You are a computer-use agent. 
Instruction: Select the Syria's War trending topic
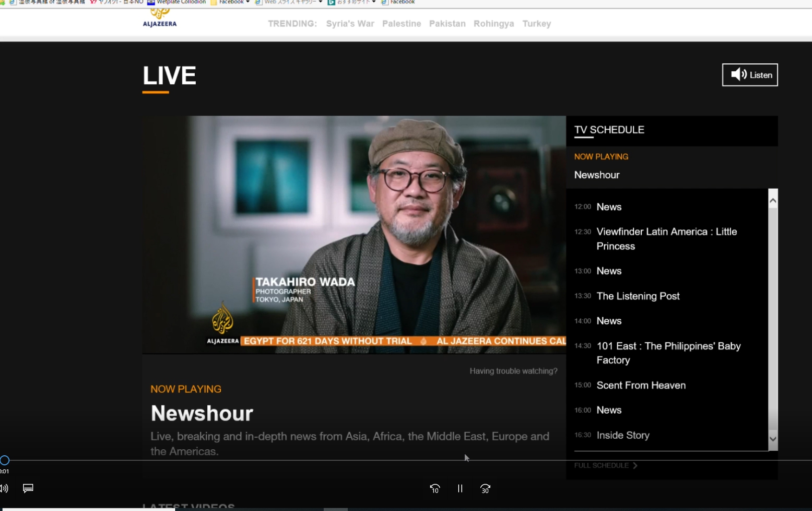[x=350, y=24]
